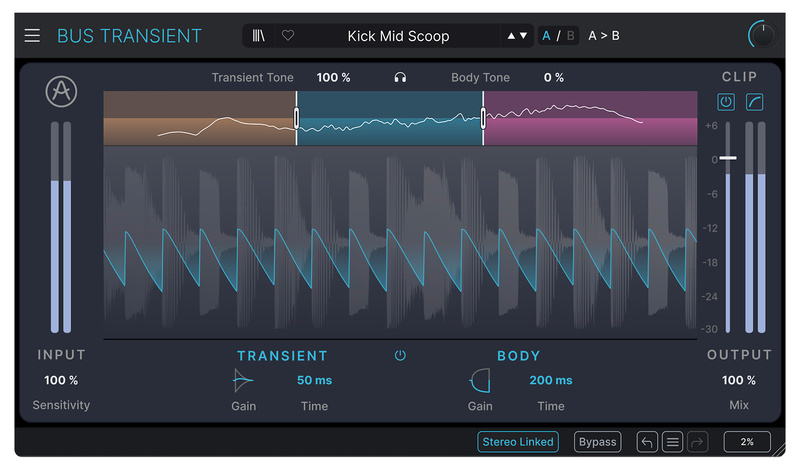
Task: Copy settings with A > B
Action: click(x=604, y=36)
